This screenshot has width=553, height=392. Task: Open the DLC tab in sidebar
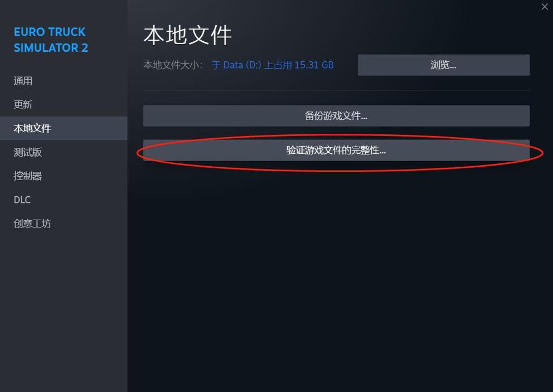pyautogui.click(x=22, y=200)
